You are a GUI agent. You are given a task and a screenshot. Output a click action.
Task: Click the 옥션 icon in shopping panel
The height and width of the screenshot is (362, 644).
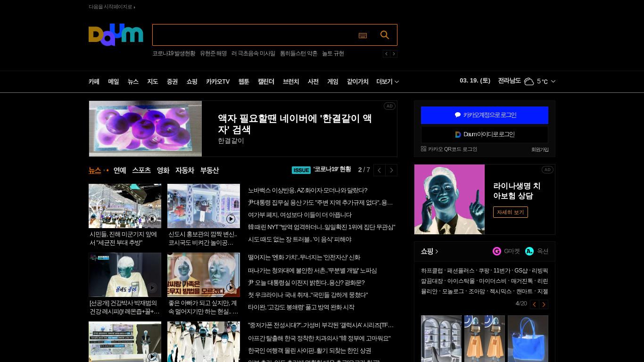click(529, 251)
